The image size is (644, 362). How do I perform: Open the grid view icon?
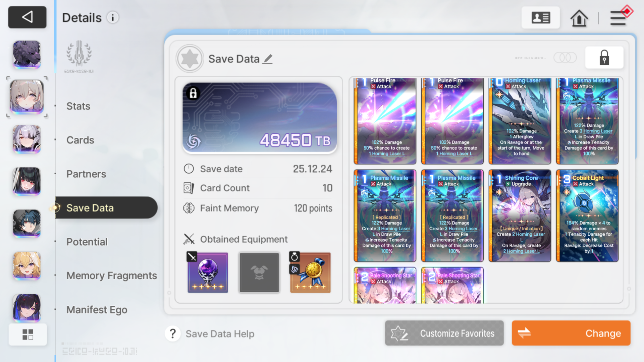click(28, 334)
